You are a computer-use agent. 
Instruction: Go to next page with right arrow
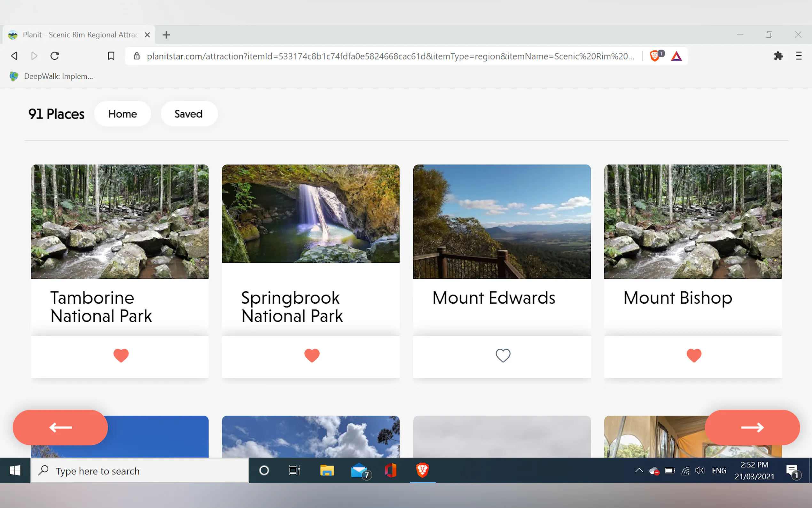coord(752,427)
